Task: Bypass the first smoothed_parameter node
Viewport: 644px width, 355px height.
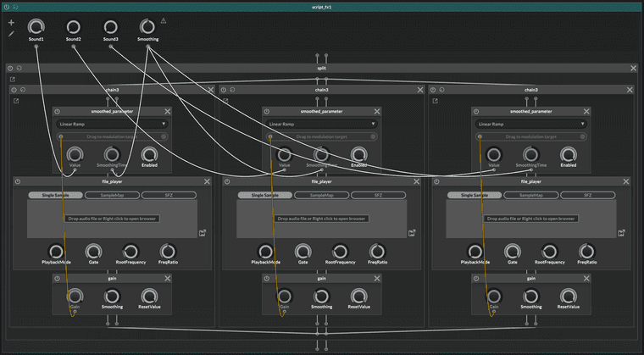Action: click(57, 111)
